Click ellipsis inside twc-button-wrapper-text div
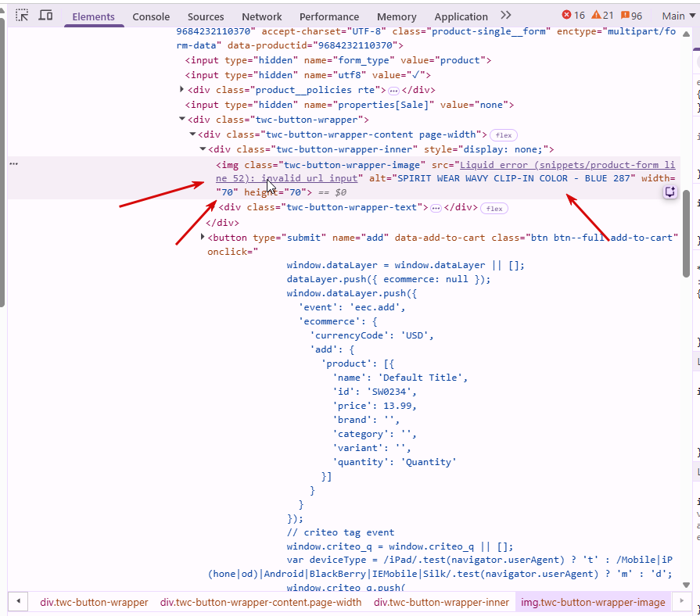 (x=436, y=208)
